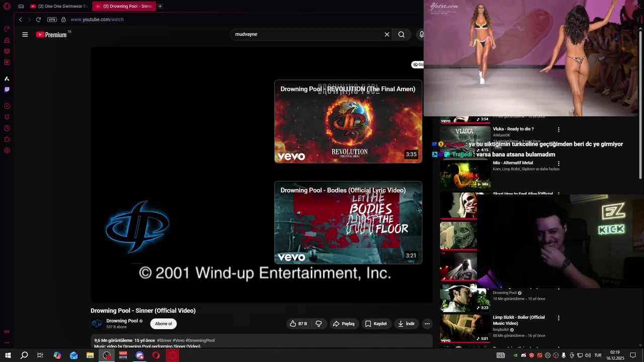Click the #Sinner hashtag in description

click(164, 340)
